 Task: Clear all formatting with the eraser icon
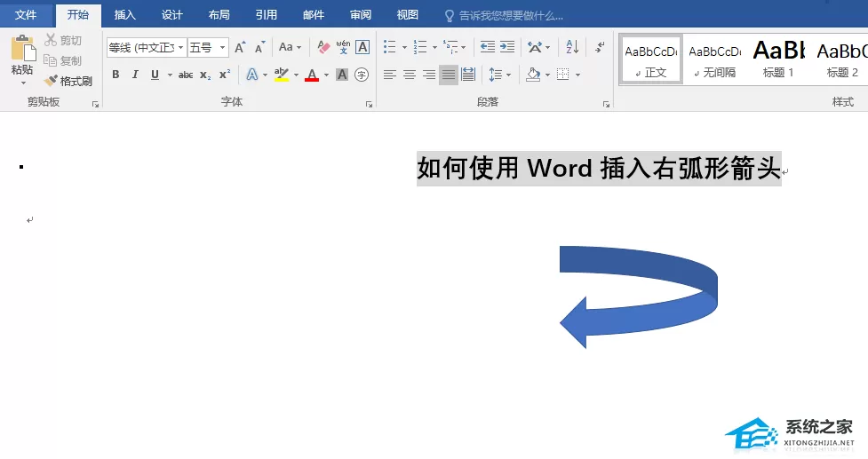[x=323, y=48]
